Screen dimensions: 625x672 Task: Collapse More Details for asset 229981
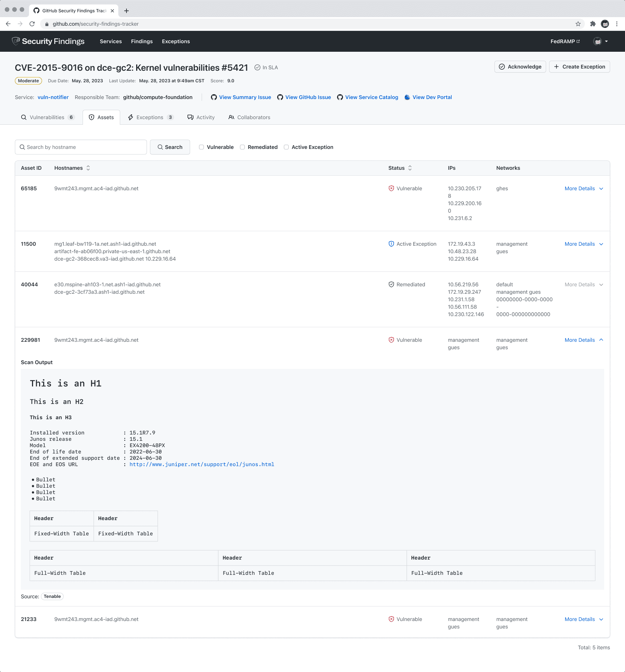pyautogui.click(x=584, y=340)
